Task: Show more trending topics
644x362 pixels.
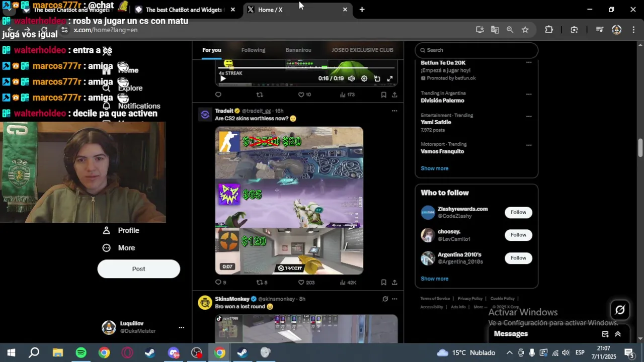Action: coord(434,168)
